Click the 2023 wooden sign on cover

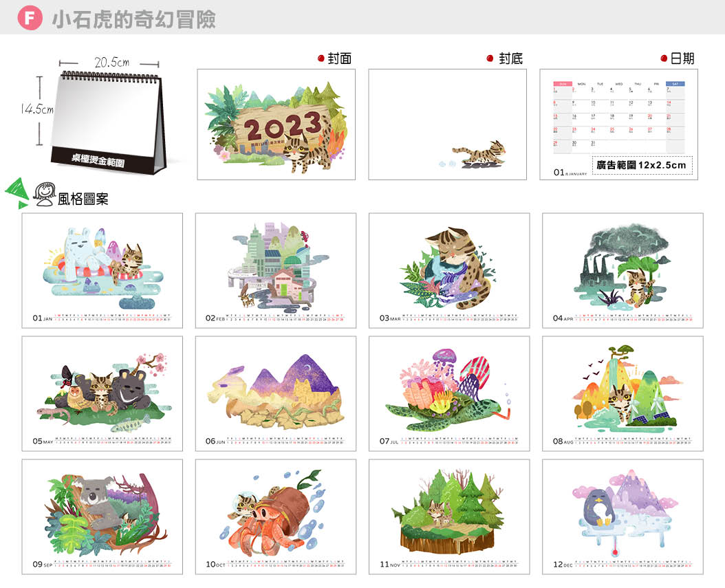[x=278, y=127]
